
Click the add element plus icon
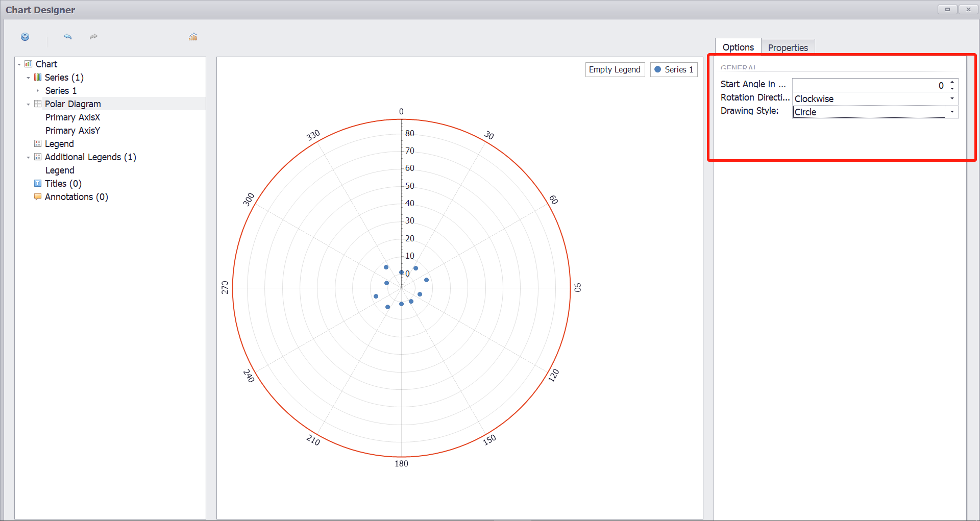point(25,37)
